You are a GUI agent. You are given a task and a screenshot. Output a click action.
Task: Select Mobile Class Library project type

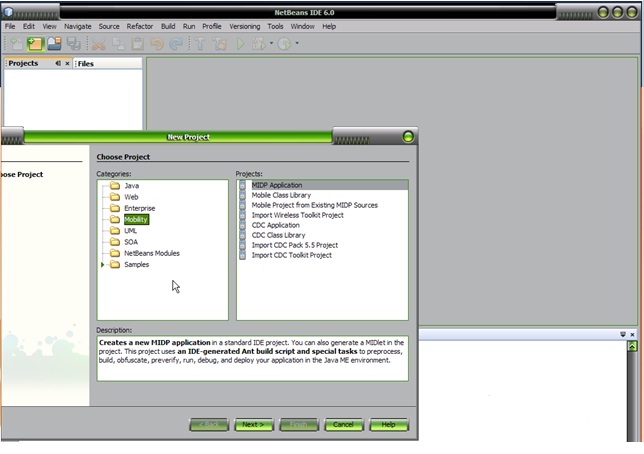pos(281,195)
